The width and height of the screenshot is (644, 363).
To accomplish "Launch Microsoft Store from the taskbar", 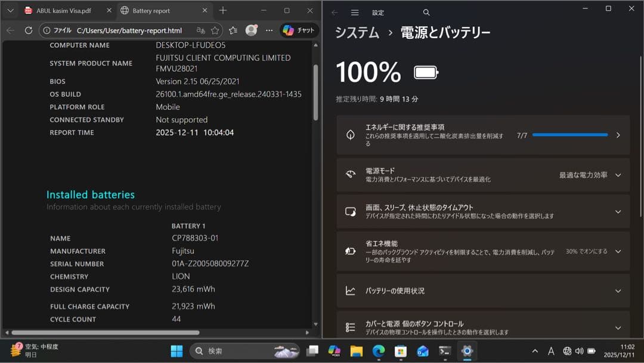I will tap(401, 351).
